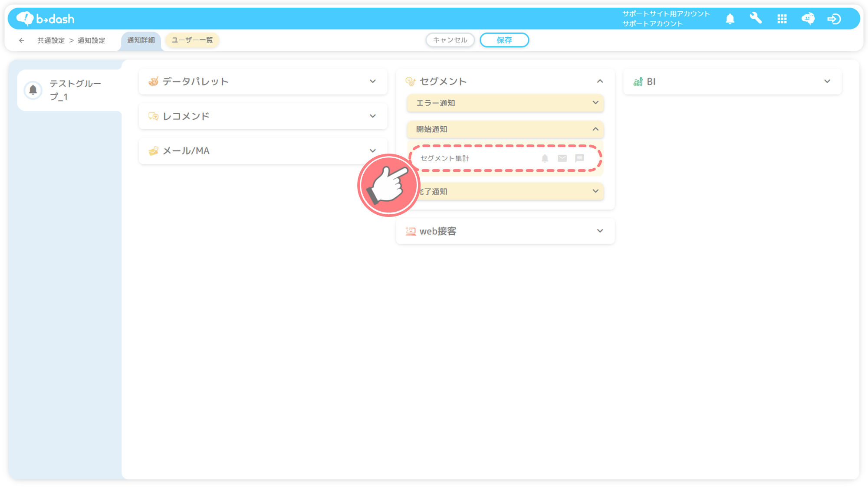868x488 pixels.
Task: Toggle bell notification for セグメント集計
Action: click(545, 158)
